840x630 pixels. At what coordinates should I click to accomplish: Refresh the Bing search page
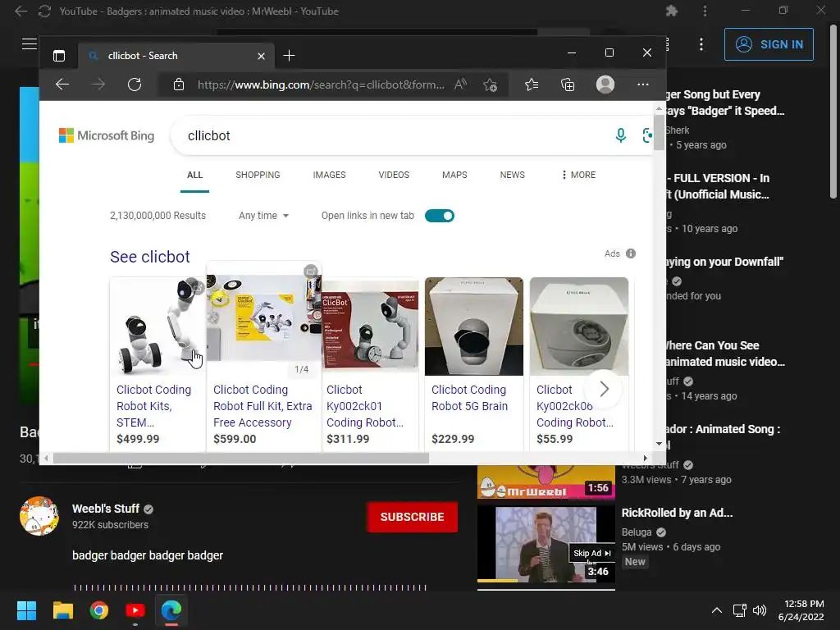tap(135, 84)
